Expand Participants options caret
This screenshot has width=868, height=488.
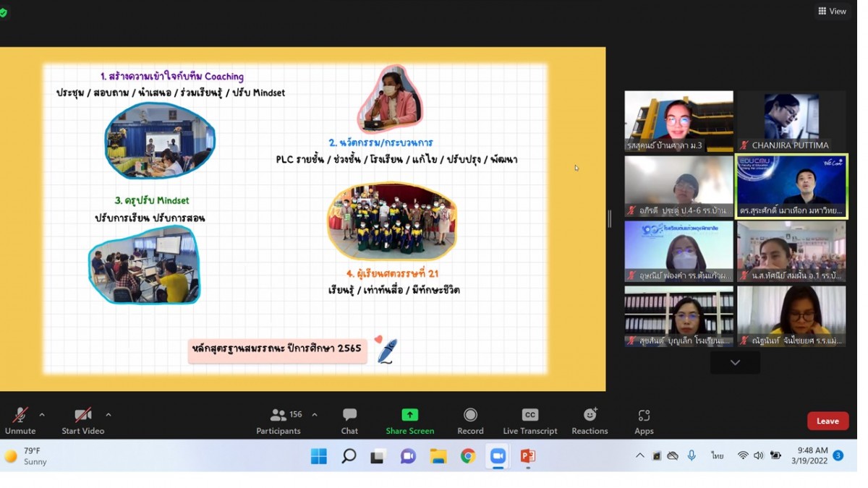pos(315,415)
